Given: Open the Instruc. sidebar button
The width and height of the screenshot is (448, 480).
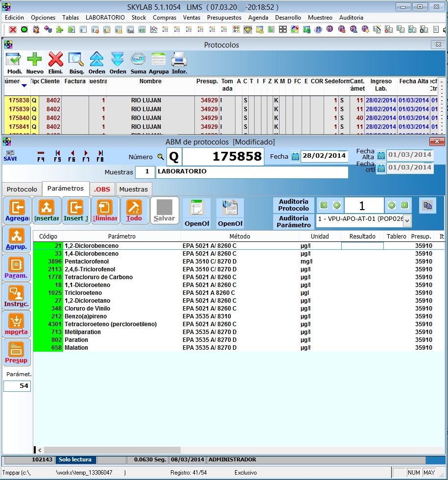Looking at the screenshot, I should 17,296.
